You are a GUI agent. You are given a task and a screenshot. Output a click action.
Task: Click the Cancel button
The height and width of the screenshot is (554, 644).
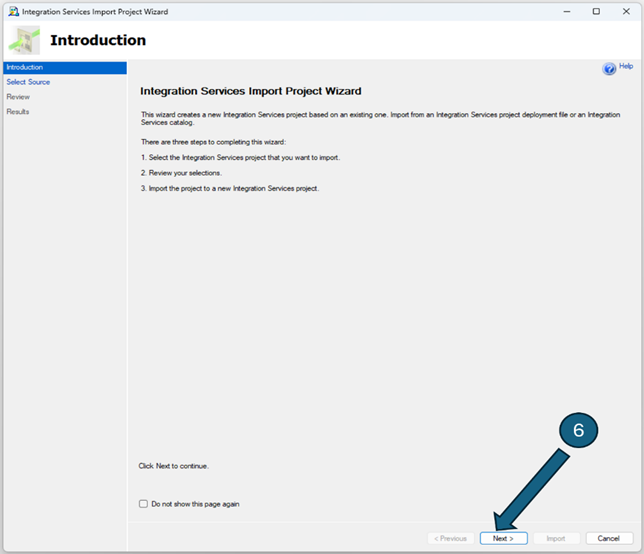click(609, 538)
